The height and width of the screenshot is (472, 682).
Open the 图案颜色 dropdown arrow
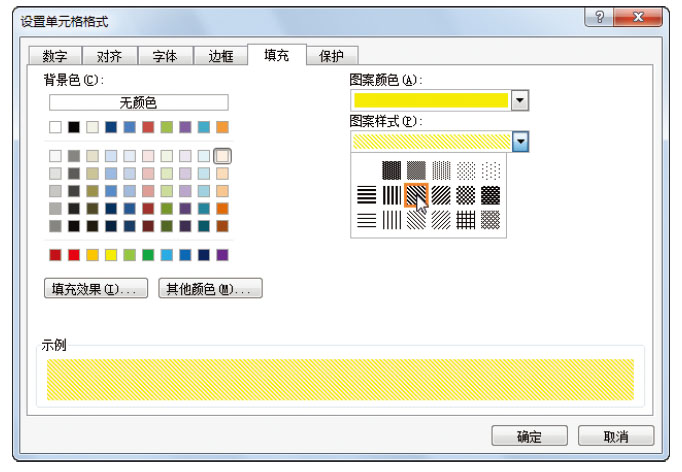(x=519, y=100)
